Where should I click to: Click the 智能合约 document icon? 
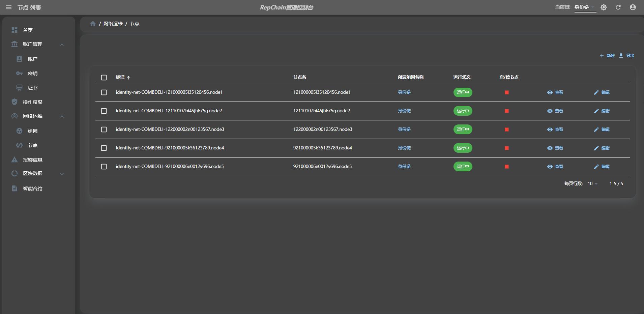pyautogui.click(x=14, y=188)
